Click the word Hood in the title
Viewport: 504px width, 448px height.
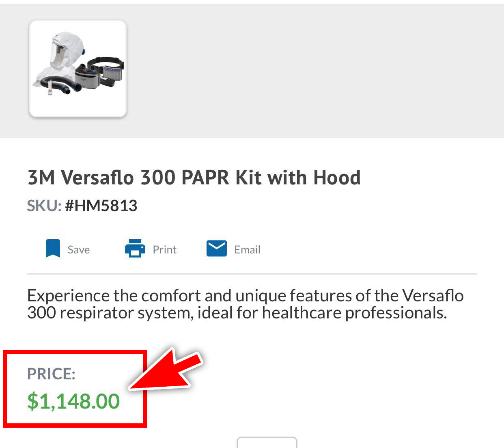[337, 177]
